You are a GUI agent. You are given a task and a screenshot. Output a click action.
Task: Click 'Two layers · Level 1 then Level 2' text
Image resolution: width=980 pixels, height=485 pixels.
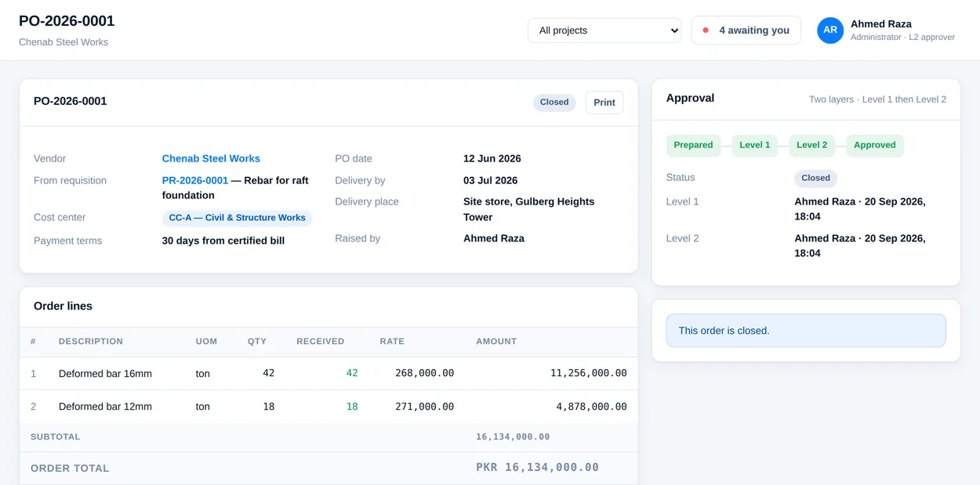[x=877, y=100]
